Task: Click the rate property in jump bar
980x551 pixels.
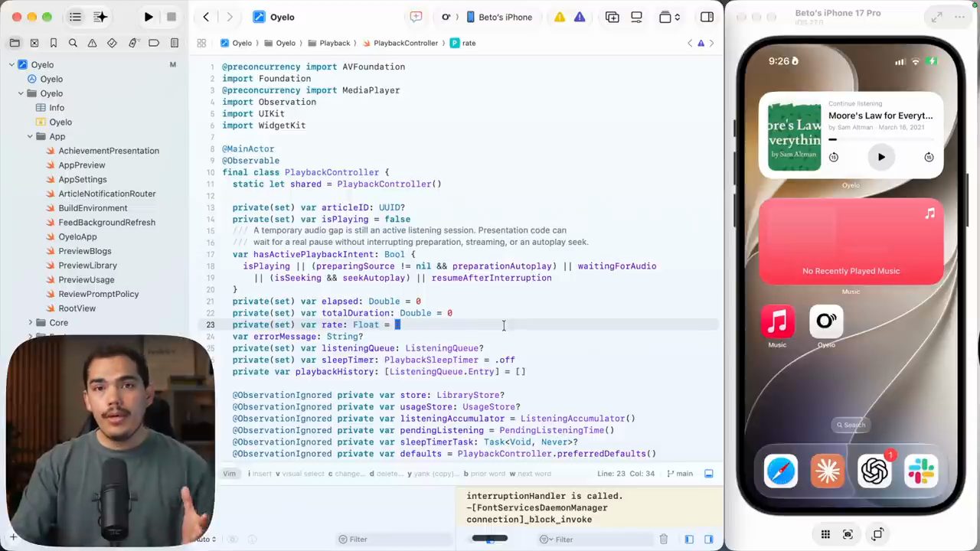Action: pyautogui.click(x=463, y=43)
